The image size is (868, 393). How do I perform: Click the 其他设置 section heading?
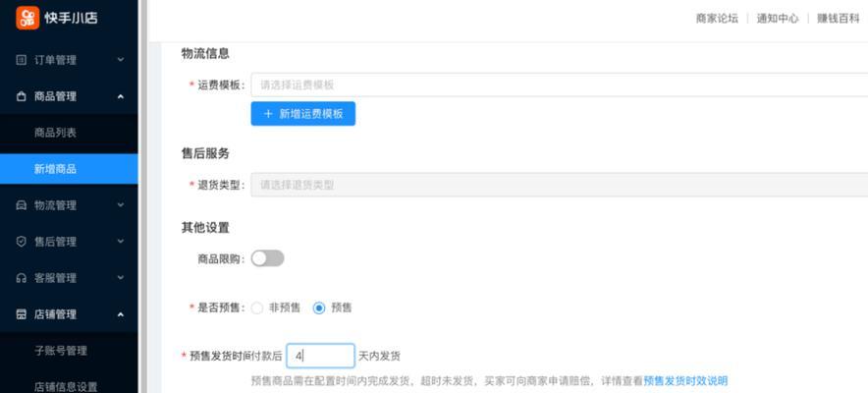[205, 228]
